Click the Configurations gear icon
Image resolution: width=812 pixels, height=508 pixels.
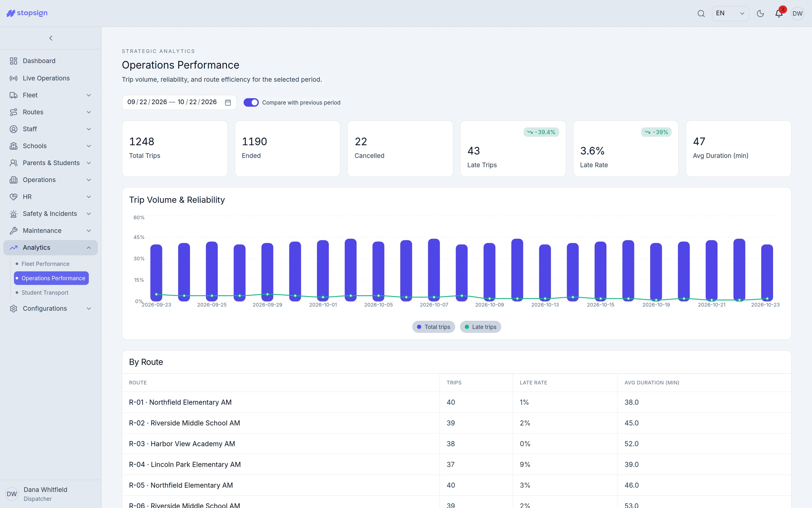(13, 308)
